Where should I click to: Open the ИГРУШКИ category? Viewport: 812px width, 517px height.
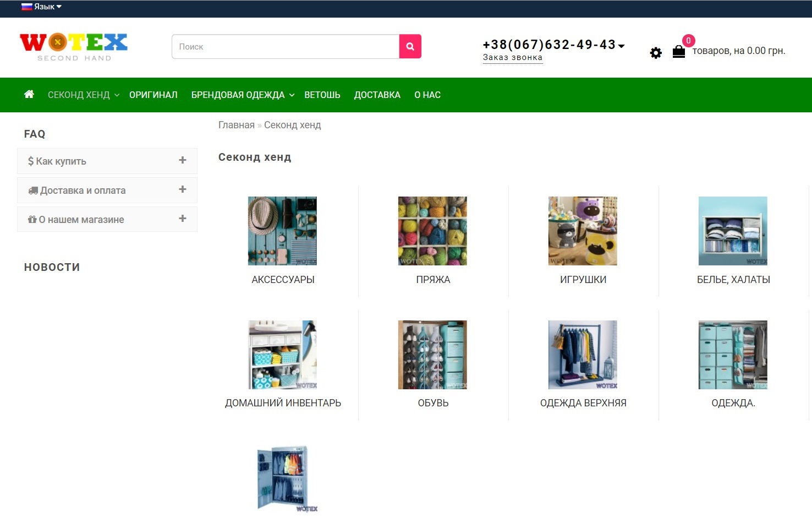click(582, 231)
